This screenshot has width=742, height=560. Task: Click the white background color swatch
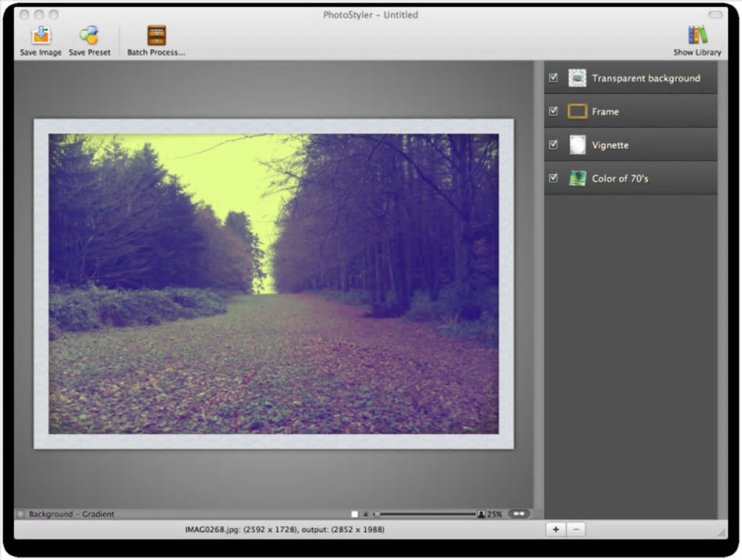click(354, 514)
